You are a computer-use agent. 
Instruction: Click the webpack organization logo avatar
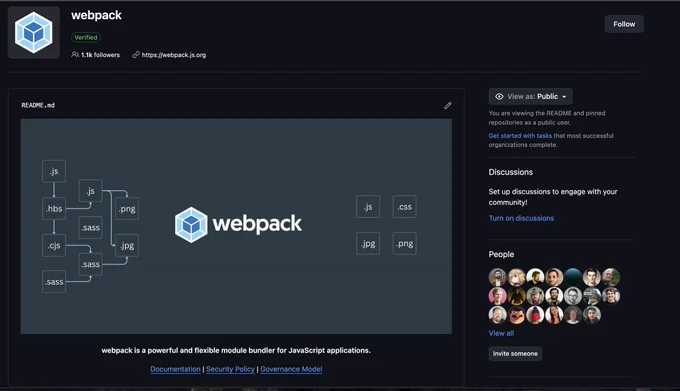(33, 33)
